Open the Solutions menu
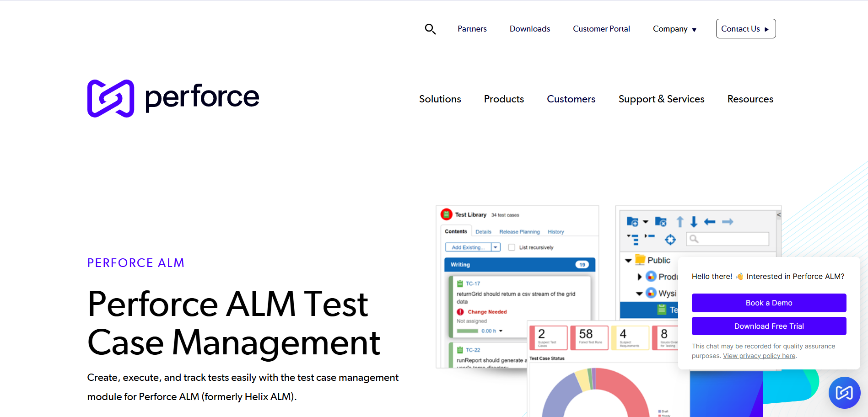This screenshot has width=868, height=417. pos(440,99)
